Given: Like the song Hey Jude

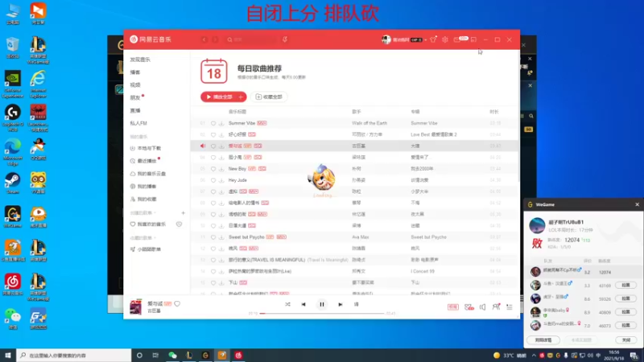Looking at the screenshot, I should click(213, 180).
